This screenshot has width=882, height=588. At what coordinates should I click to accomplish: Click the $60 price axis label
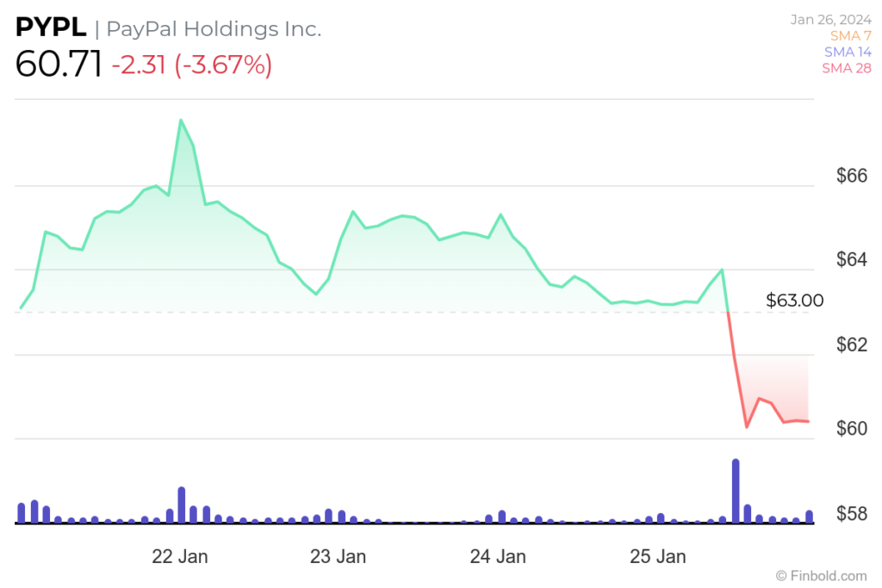click(851, 429)
